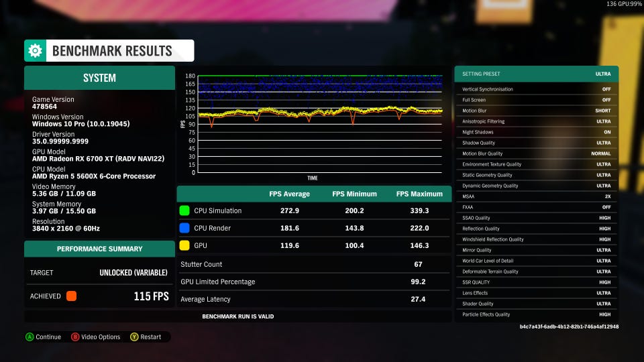Click the GPU maximum 146.3 value

[x=419, y=245]
